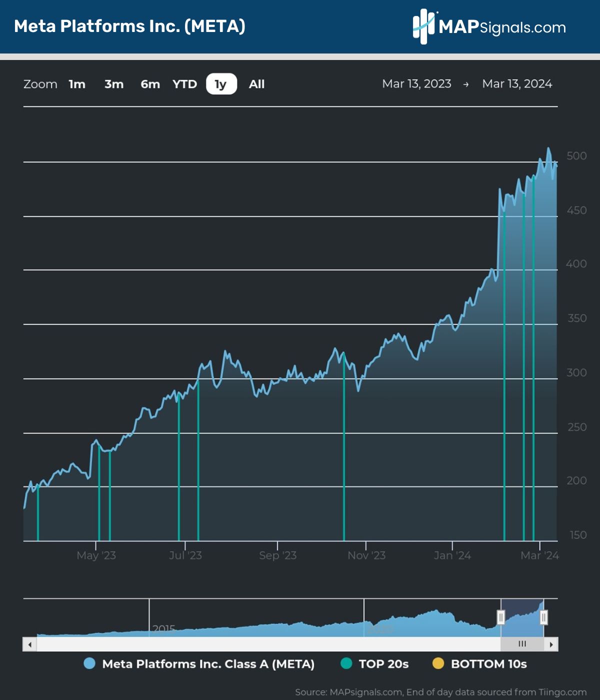Click the Source attribution text
Image resolution: width=600 pixels, height=700 pixels.
click(x=440, y=692)
